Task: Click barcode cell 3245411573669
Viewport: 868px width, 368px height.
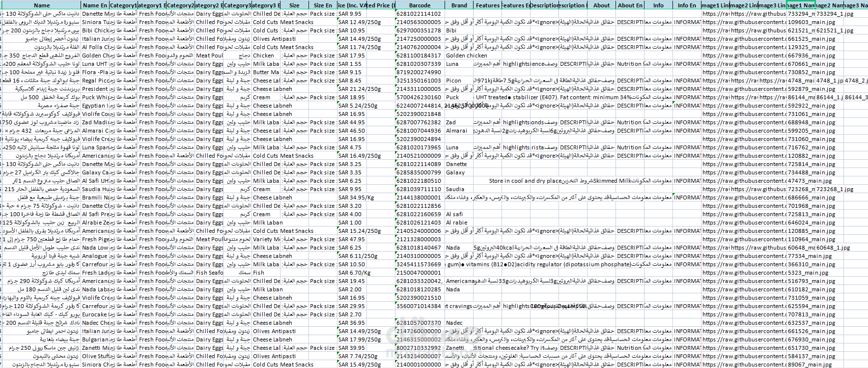Action: pyautogui.click(x=420, y=264)
